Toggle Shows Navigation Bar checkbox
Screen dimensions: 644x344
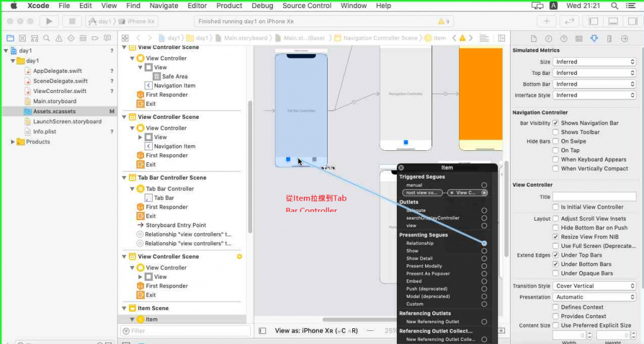(x=556, y=123)
